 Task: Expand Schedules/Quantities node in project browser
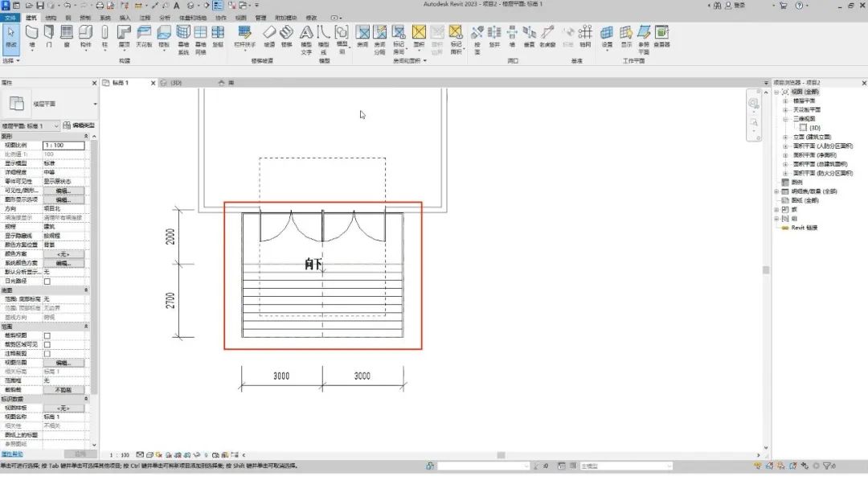pos(776,191)
